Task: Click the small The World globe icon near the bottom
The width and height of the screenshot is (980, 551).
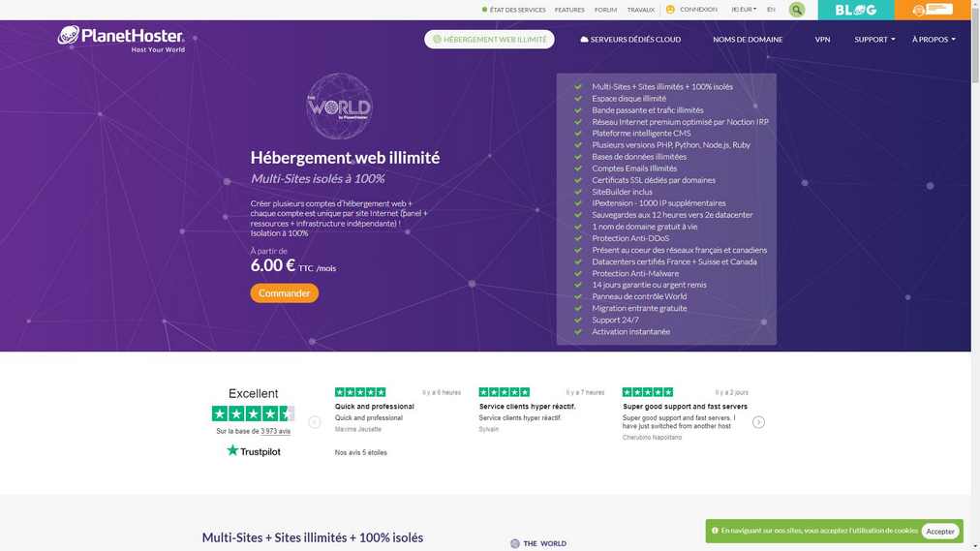Action: pos(514,543)
